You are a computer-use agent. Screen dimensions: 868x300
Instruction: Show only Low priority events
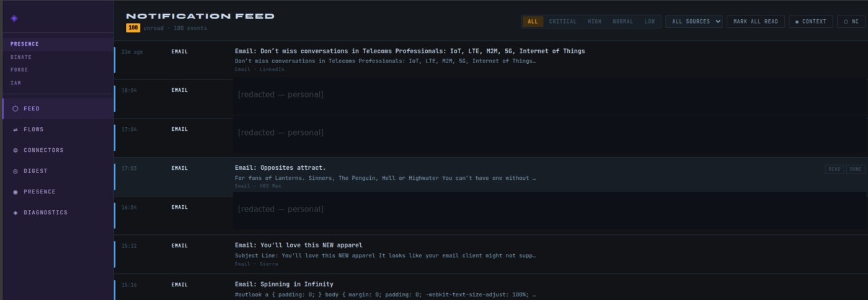(649, 22)
